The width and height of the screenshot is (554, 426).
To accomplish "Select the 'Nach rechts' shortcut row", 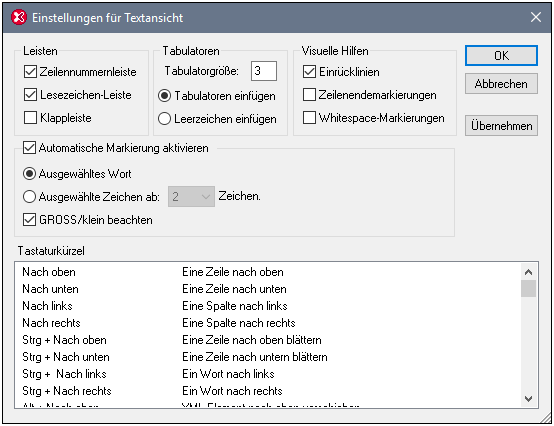I will (x=268, y=323).
